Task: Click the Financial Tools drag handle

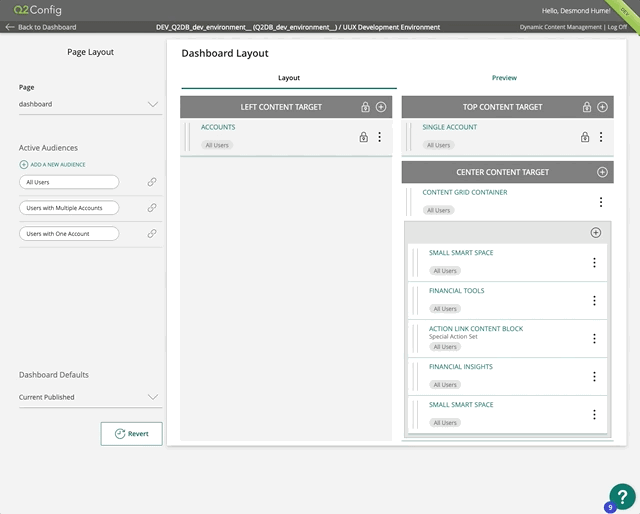Action: 416,300
